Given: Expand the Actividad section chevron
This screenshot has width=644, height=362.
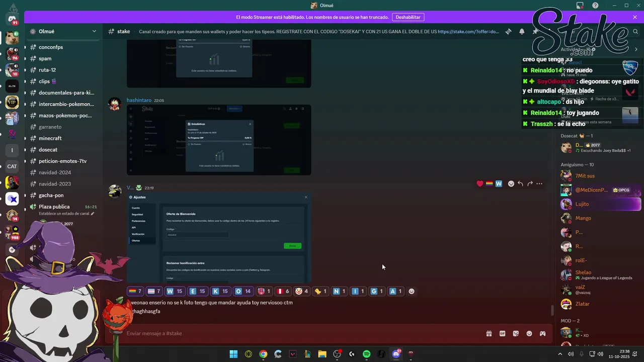Looking at the screenshot, I should pyautogui.click(x=636, y=49).
